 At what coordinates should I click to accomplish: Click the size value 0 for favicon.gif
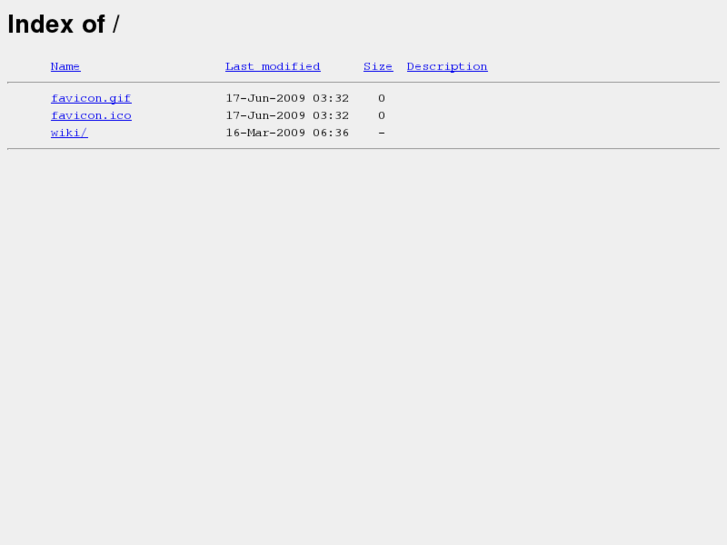[x=381, y=98]
